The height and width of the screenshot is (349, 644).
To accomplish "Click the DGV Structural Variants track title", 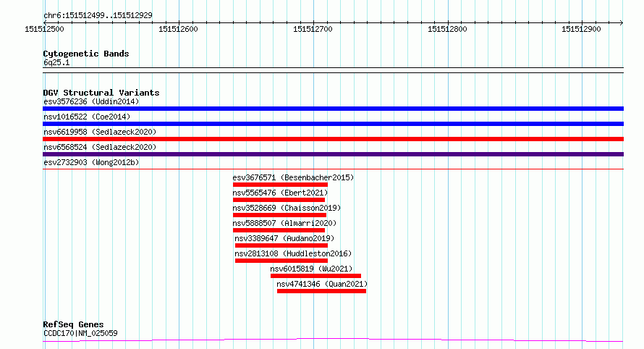I will [101, 93].
